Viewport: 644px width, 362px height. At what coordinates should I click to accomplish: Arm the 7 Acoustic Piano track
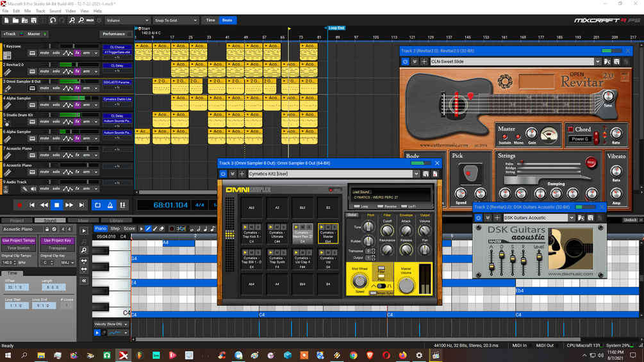(x=87, y=155)
